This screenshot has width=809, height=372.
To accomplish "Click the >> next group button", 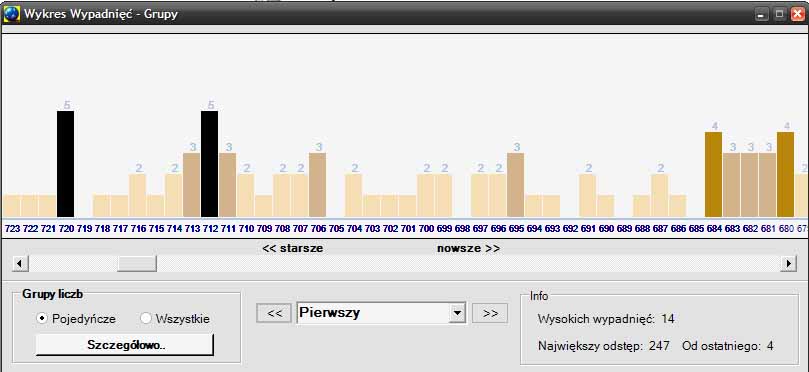I will click(x=490, y=313).
